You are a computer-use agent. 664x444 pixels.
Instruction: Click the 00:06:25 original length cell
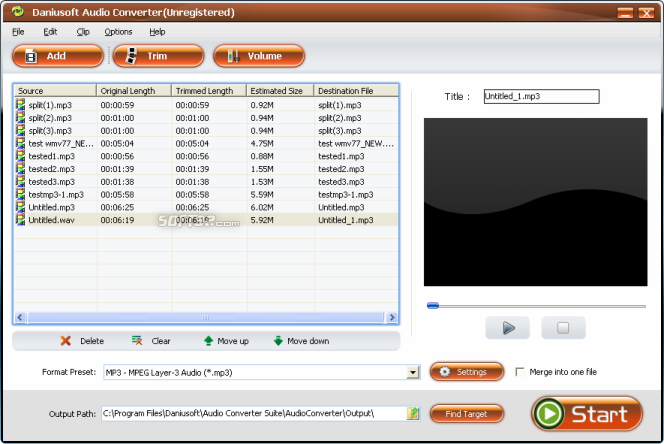coord(117,207)
